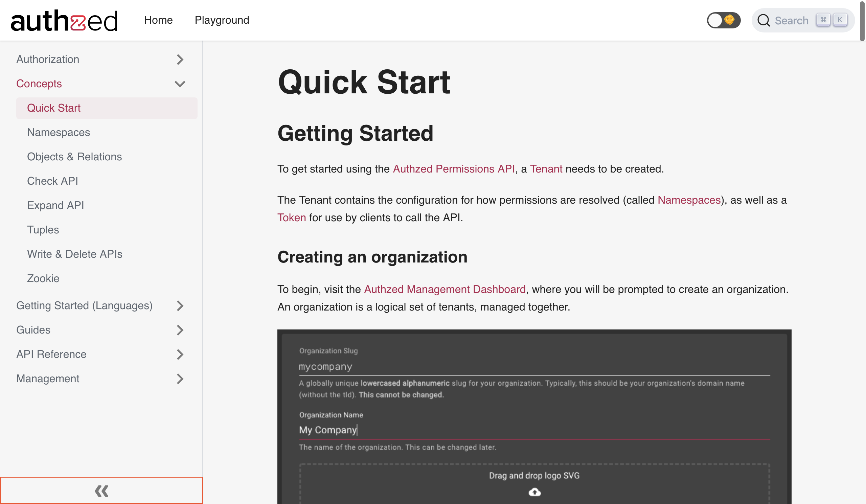Viewport: 866px width, 504px height.
Task: Click the Authorization sidebar label
Action: coord(47,60)
